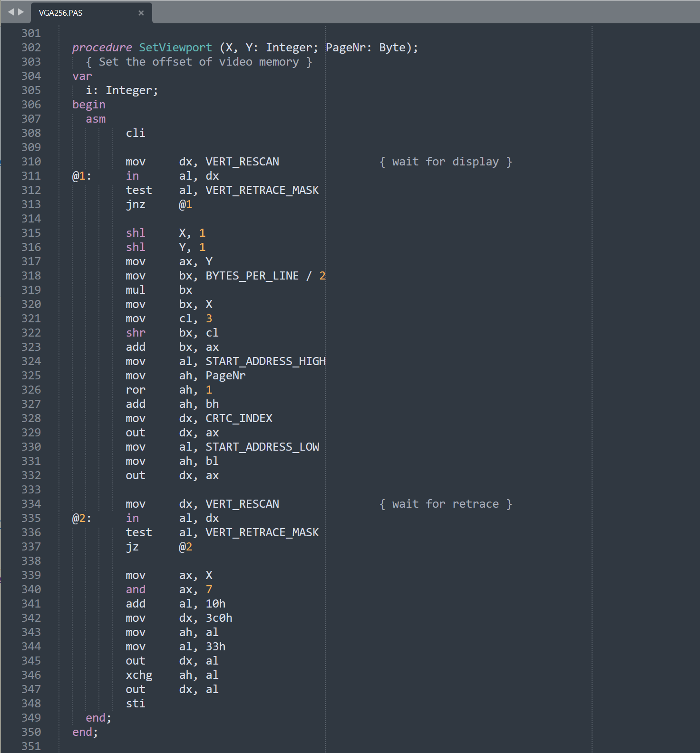Place cursor on BYTES_PER_LINE constant
Viewport: 700px width, 753px height.
[252, 276]
